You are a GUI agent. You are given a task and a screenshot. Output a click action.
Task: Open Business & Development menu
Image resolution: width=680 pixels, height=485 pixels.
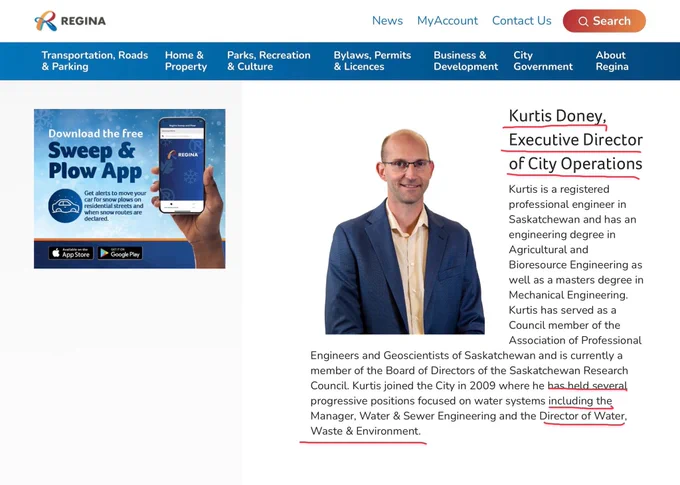[466, 61]
